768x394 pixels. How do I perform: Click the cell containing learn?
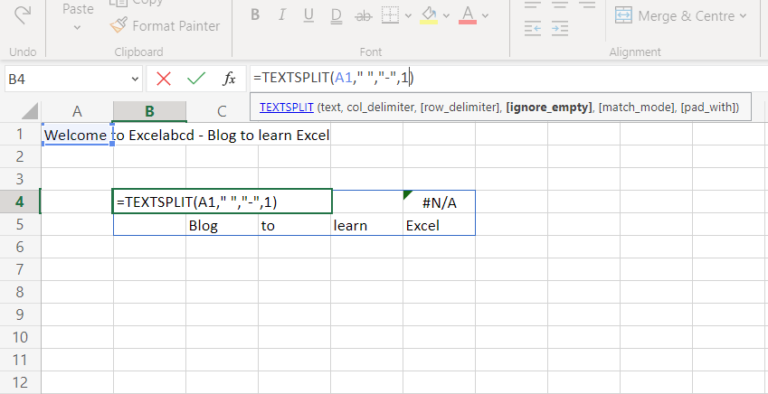pyautogui.click(x=367, y=224)
